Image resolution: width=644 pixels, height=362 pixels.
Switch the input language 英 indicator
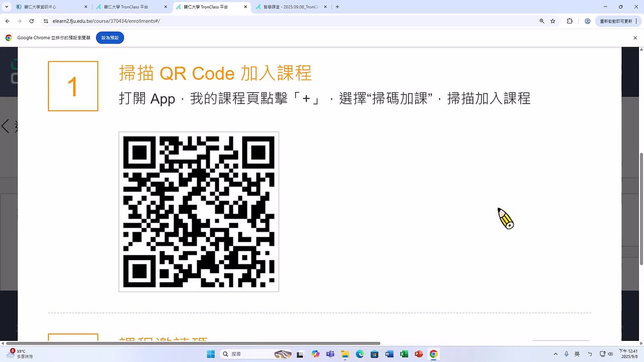coord(577,354)
